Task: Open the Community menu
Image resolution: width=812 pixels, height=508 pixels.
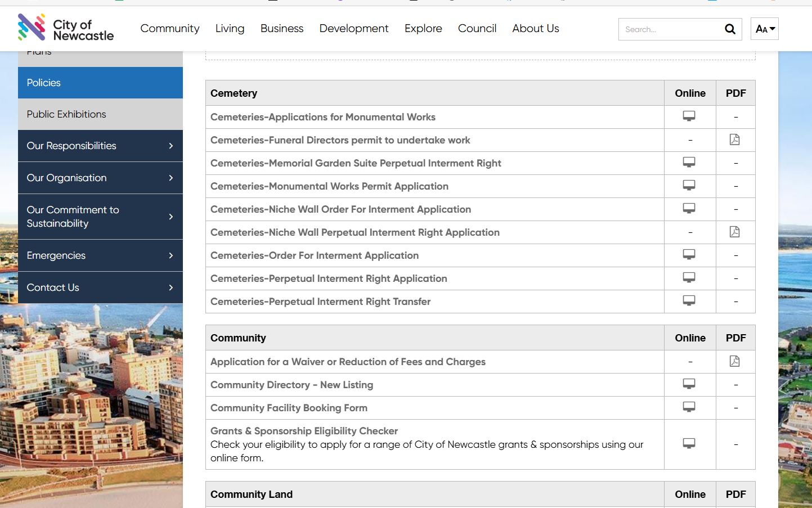Action: (170, 28)
